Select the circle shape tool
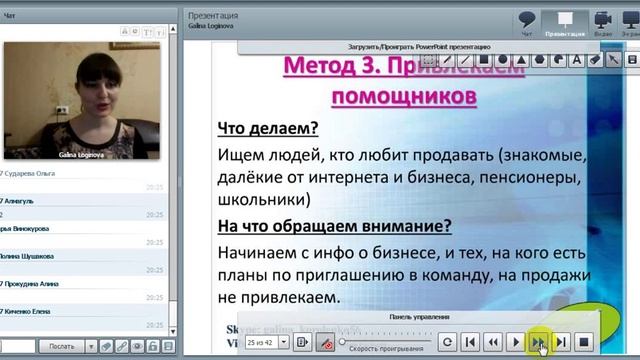Screen dimensions: 640x360 pos(503,60)
